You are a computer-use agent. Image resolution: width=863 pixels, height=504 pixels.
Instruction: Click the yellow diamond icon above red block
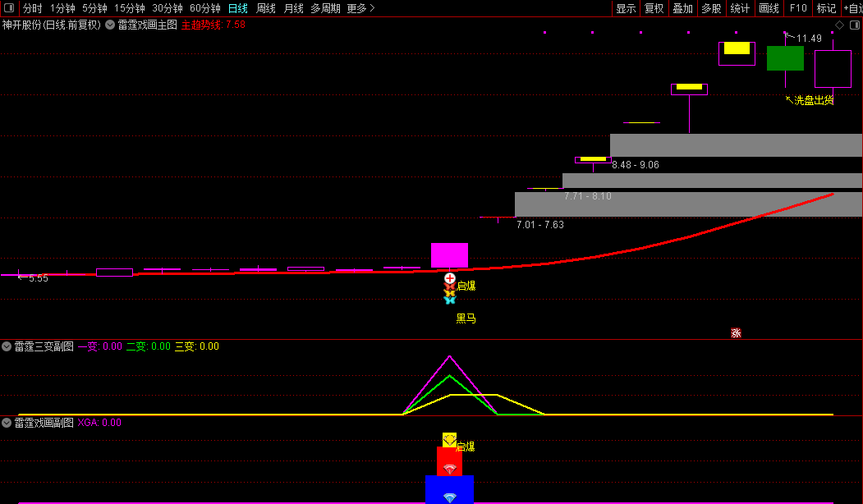tap(450, 439)
